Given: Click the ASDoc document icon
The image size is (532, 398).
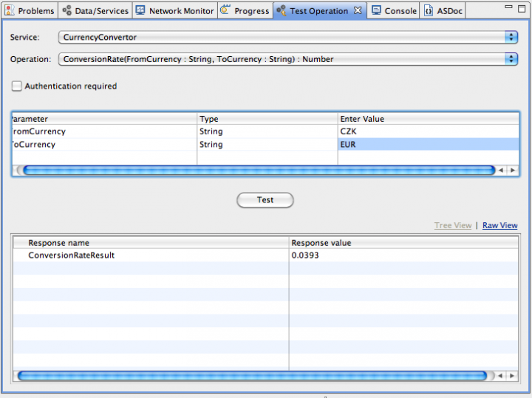Looking at the screenshot, I should pos(429,10).
